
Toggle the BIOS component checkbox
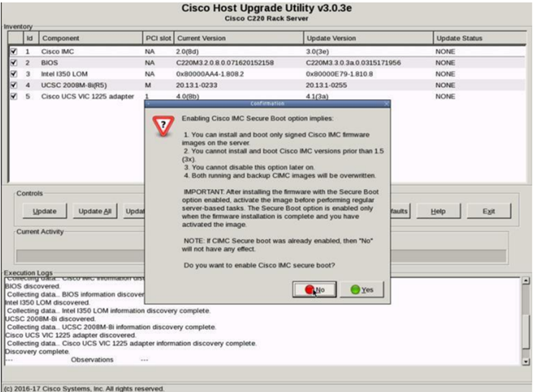[x=14, y=62]
